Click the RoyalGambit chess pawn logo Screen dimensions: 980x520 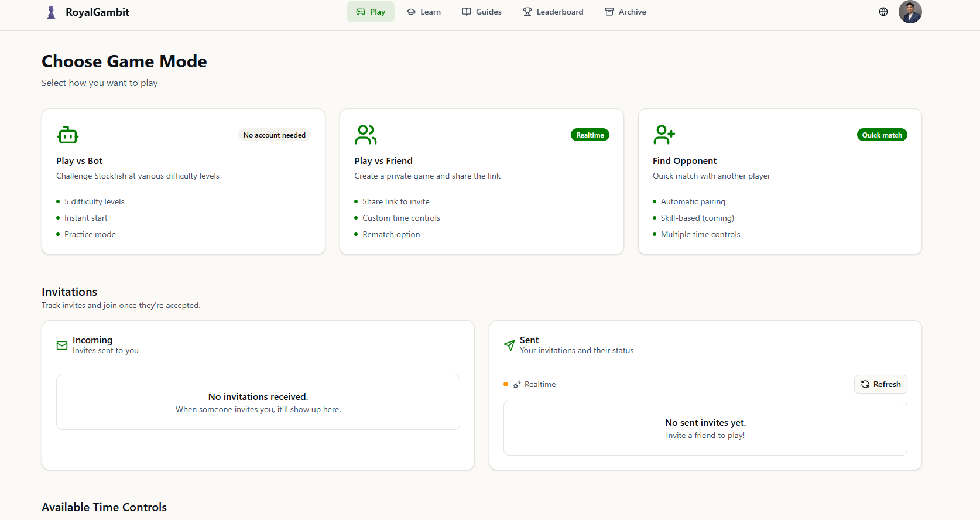[51, 12]
